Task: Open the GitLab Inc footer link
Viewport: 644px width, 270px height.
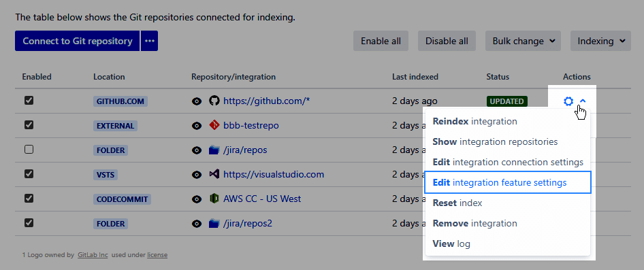Action: [x=93, y=255]
